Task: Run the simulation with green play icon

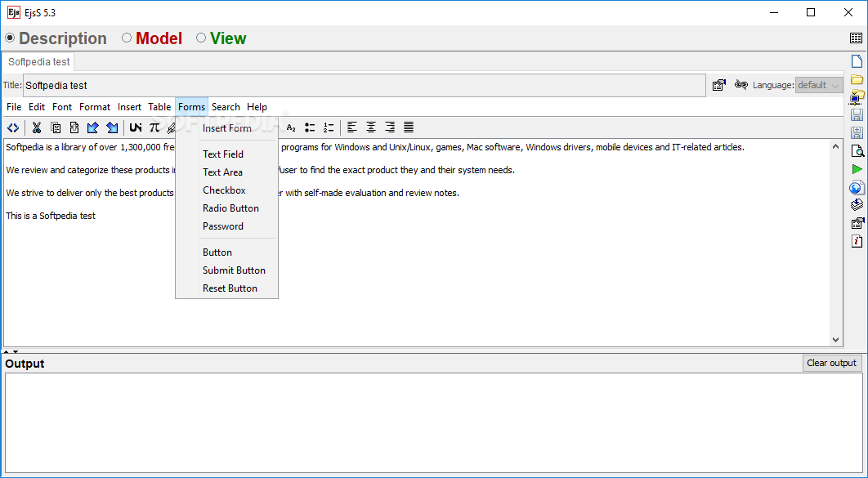Action: 857,169
